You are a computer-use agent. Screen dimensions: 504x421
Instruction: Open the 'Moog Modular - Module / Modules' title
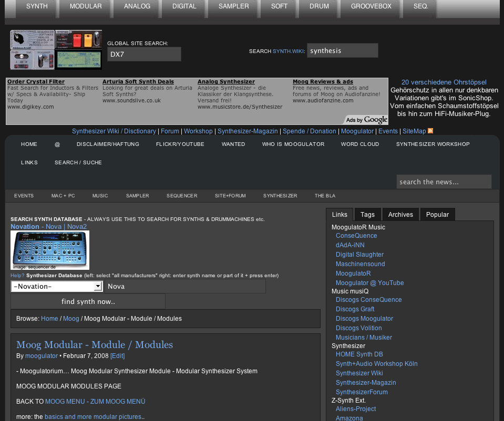pos(95,344)
